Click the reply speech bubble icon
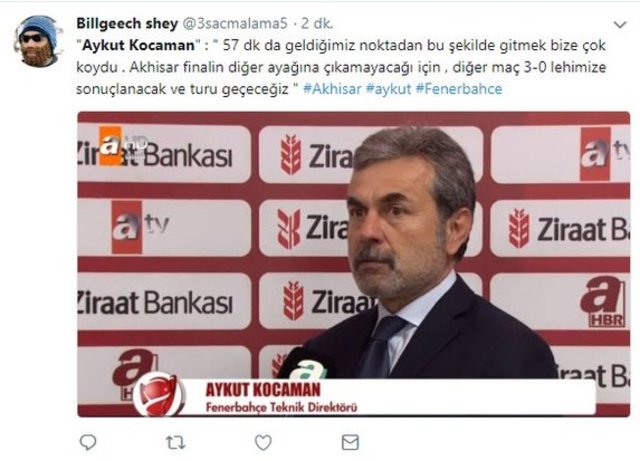The image size is (640, 461). 88,442
